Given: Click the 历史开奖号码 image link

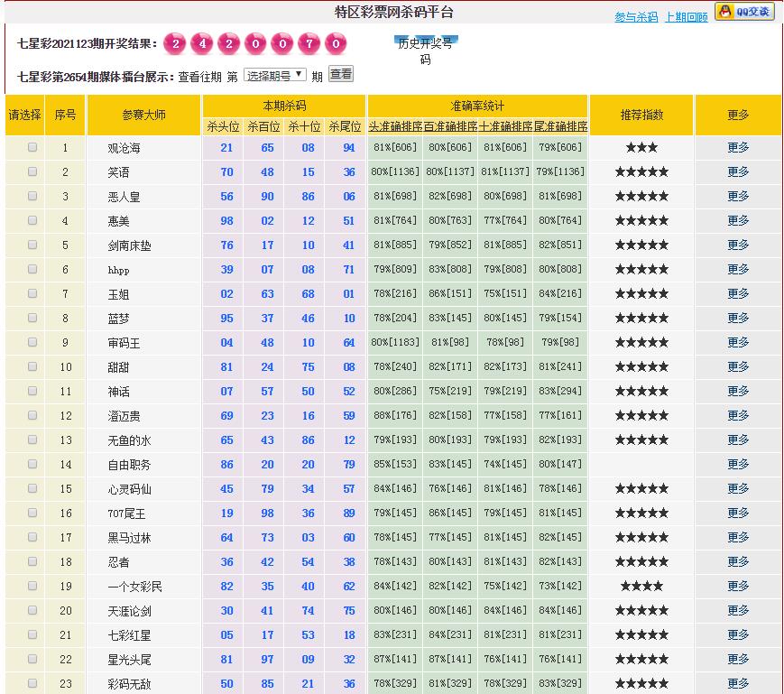Looking at the screenshot, I should (425, 51).
